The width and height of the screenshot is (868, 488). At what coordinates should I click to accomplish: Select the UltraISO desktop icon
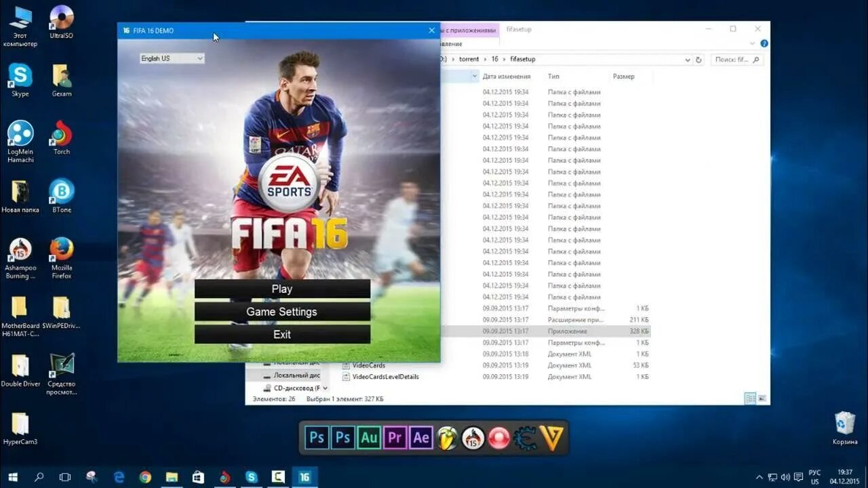click(62, 22)
